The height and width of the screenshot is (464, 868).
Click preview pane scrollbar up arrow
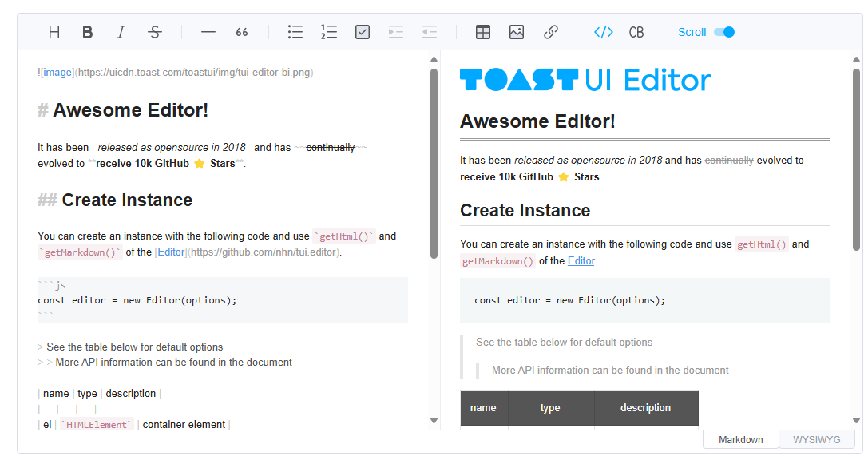coord(856,59)
